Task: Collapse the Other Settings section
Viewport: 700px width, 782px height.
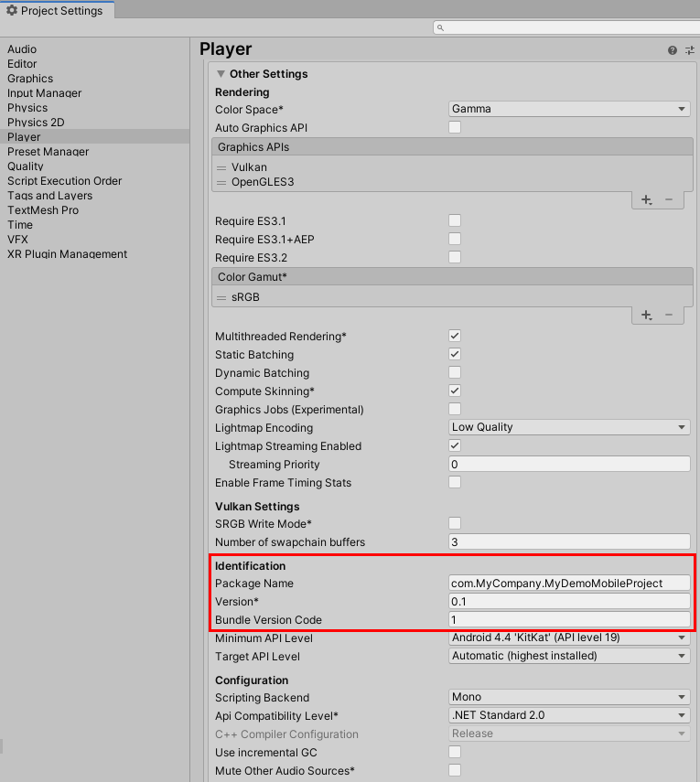Action: tap(221, 74)
